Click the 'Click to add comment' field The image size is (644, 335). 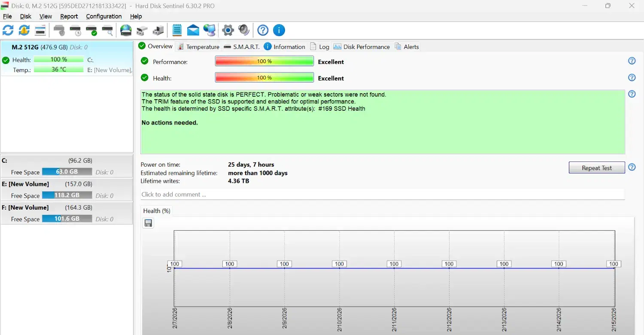tap(382, 195)
